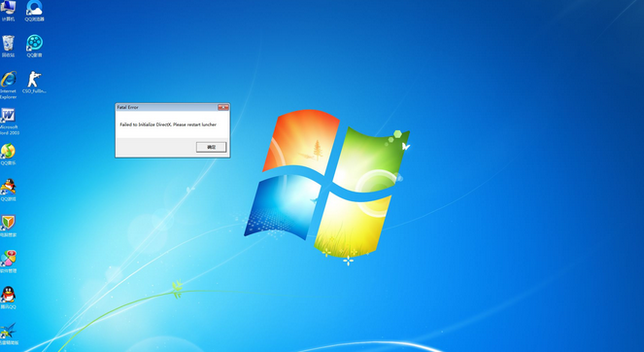Select the Computer desktop icon
Viewport: 644px width, 352px height.
pyautogui.click(x=8, y=8)
